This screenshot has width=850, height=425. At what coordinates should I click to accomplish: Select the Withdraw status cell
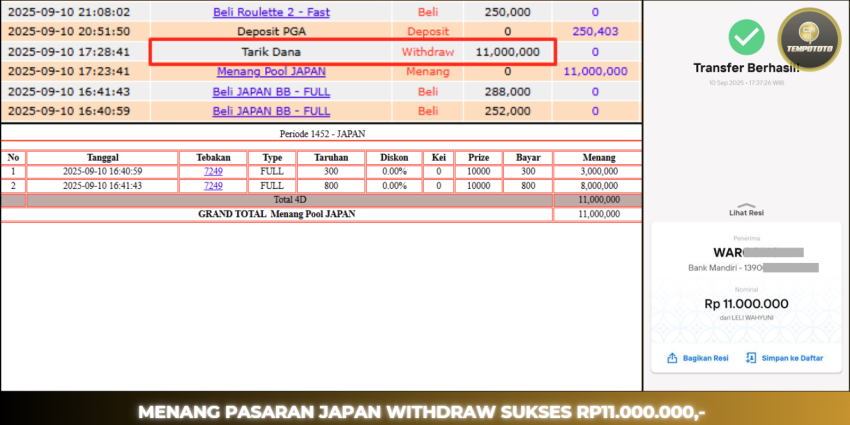[428, 52]
